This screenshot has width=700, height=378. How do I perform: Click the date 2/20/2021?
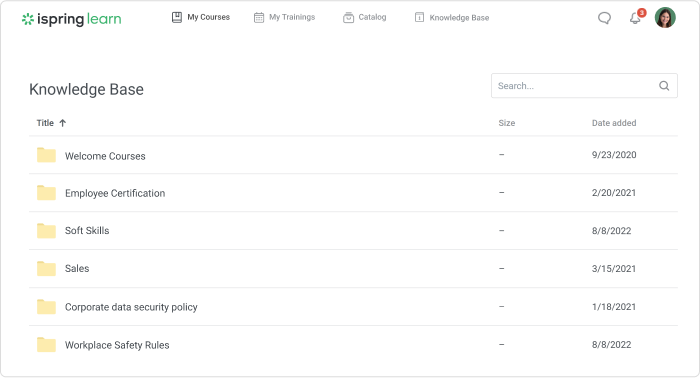[x=614, y=193]
